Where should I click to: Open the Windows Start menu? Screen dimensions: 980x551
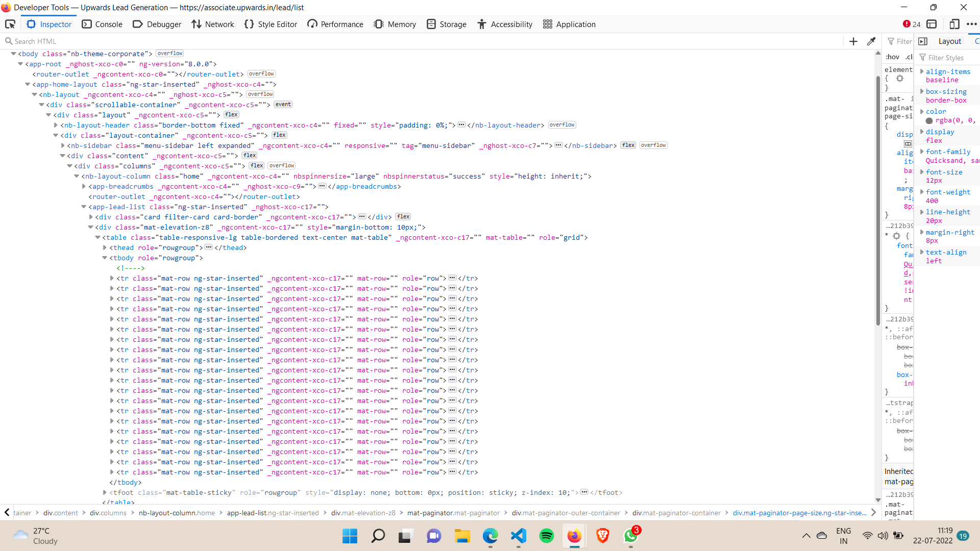point(350,536)
